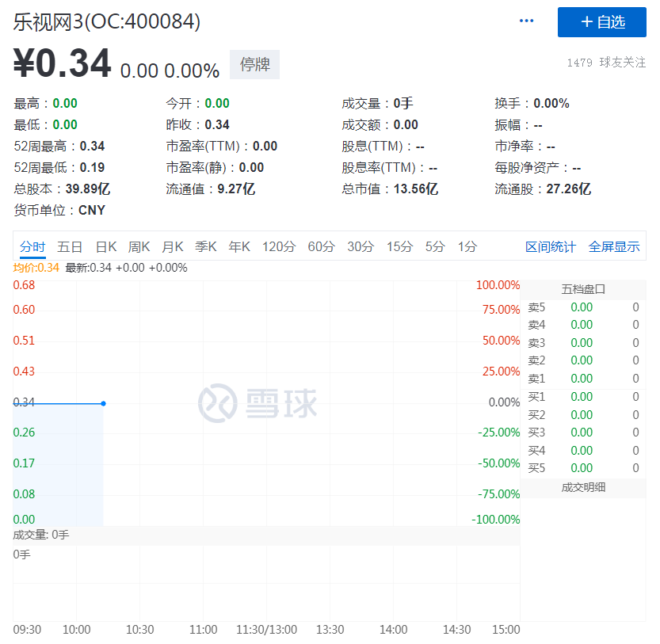The width and height of the screenshot is (660, 644).
Task: Click the blue endpoint dot on price line
Action: click(x=104, y=404)
